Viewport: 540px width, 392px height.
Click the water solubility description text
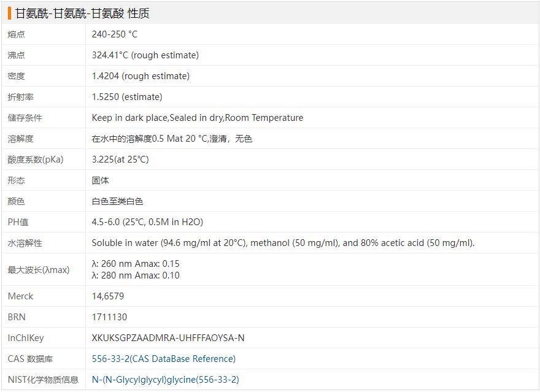coord(283,243)
